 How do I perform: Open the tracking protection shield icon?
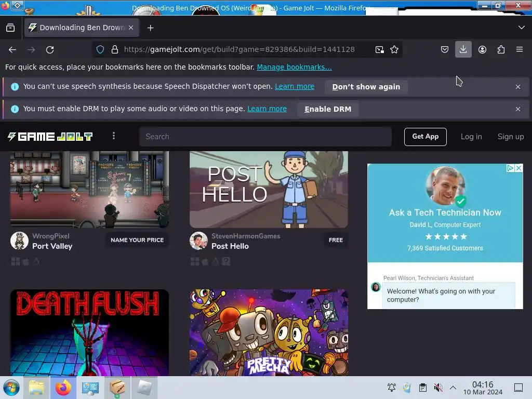coord(100,49)
